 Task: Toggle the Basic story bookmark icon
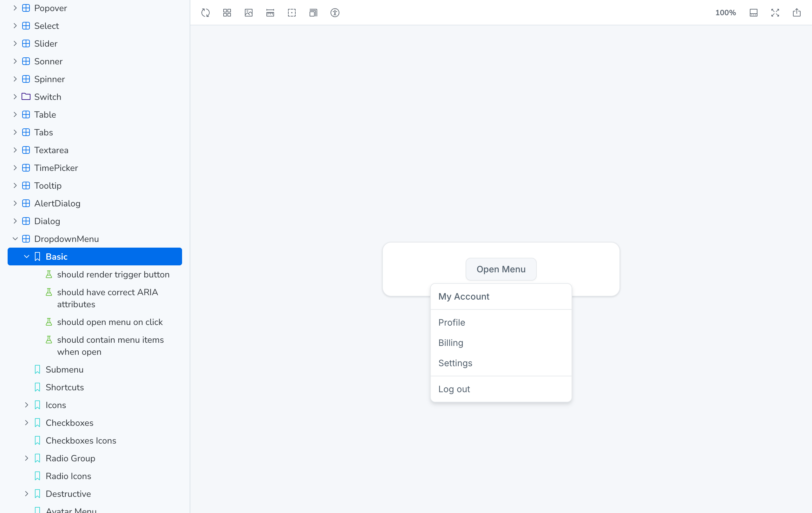(x=37, y=256)
